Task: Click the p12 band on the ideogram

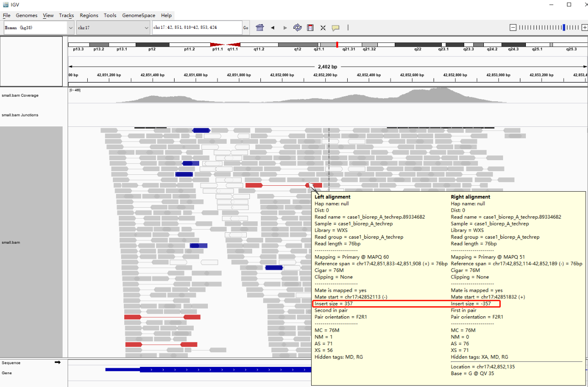Action: 152,45
